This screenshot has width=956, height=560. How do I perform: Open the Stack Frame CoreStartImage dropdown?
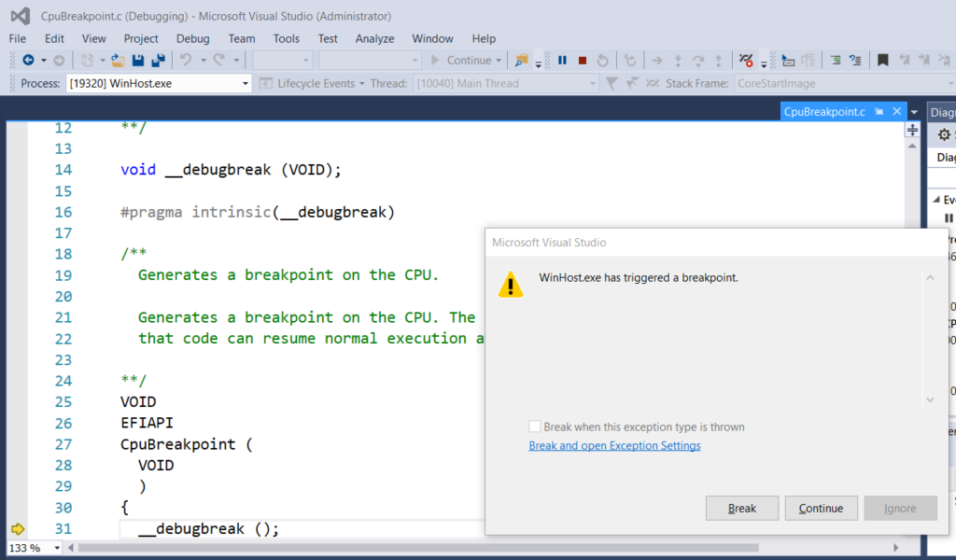pos(844,83)
